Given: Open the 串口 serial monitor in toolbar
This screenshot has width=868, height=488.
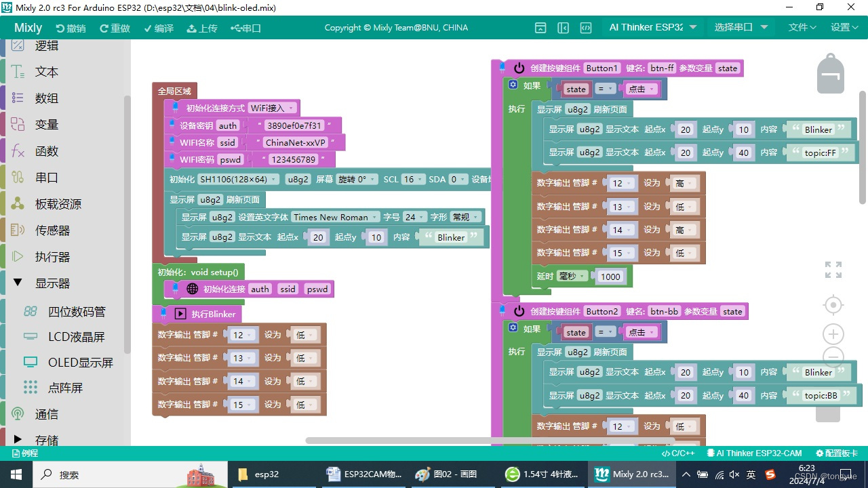Looking at the screenshot, I should pos(245,28).
